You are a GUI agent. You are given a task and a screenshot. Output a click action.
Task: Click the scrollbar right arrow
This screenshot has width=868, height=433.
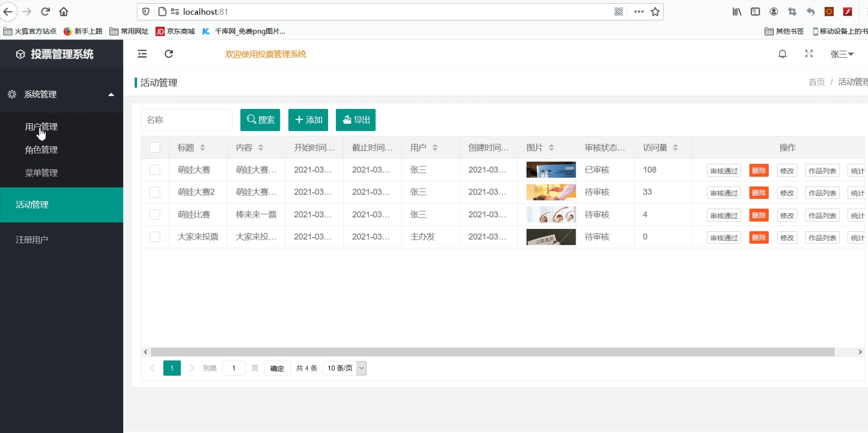tap(860, 352)
